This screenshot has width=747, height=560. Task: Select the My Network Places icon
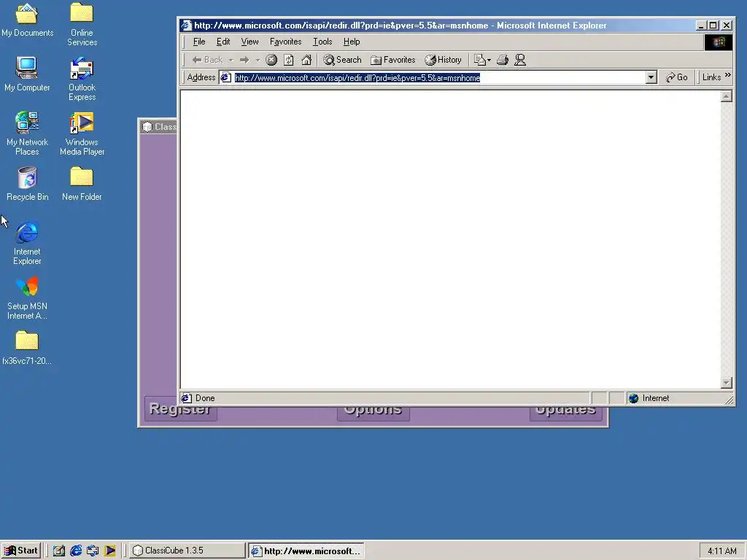point(27,134)
